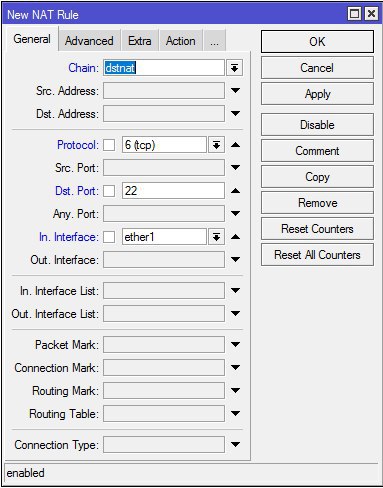Click the In. Interface field showing ether1
Screen dimensions: 383x488
click(x=164, y=237)
